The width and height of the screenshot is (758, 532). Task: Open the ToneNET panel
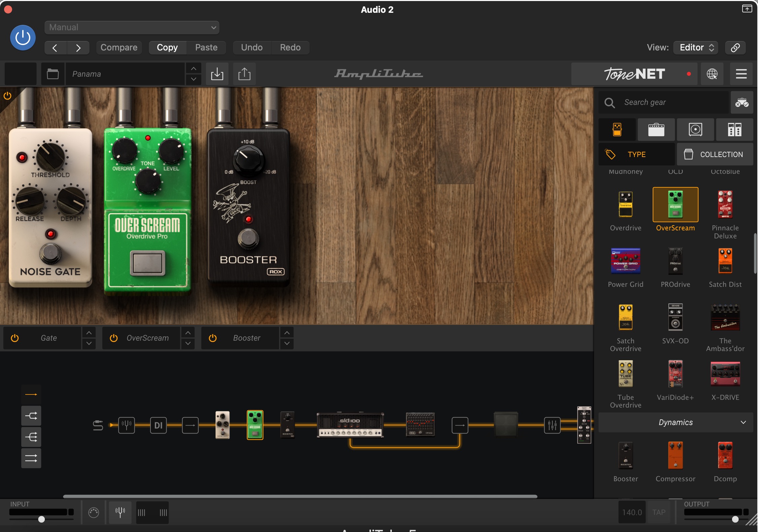(x=634, y=74)
